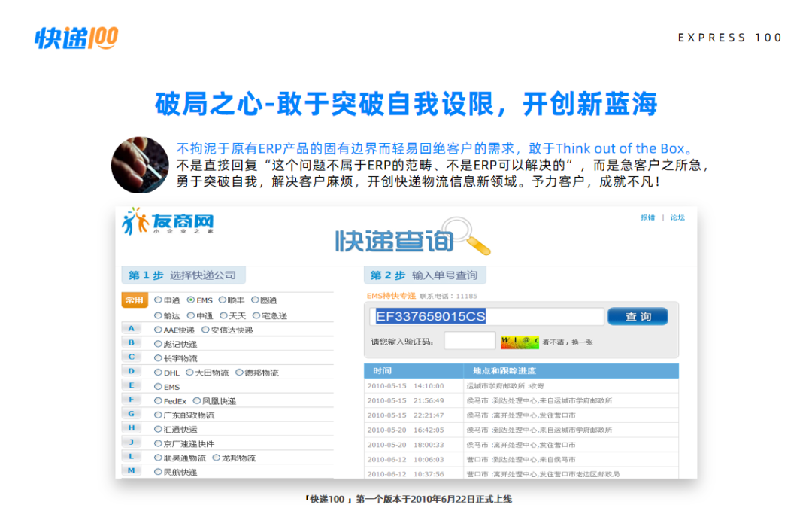Open the 常用 courier category tab
The height and width of the screenshot is (511, 812).
pos(135,300)
